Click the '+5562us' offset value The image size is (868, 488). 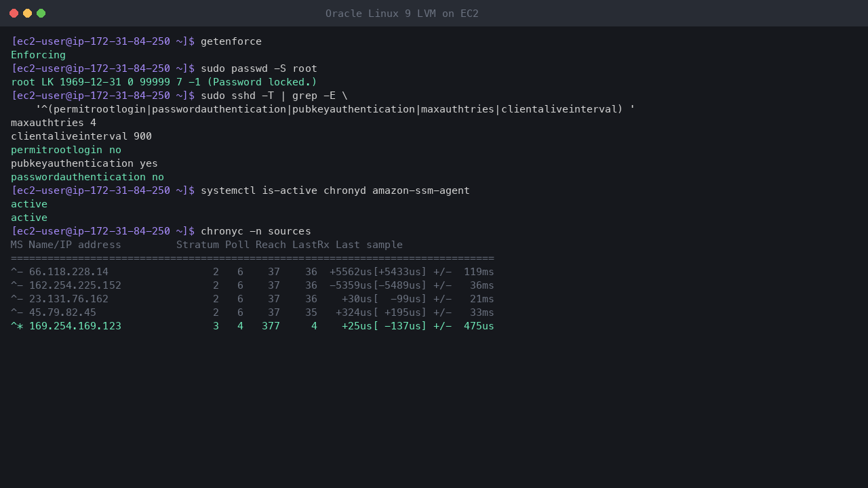[351, 272]
